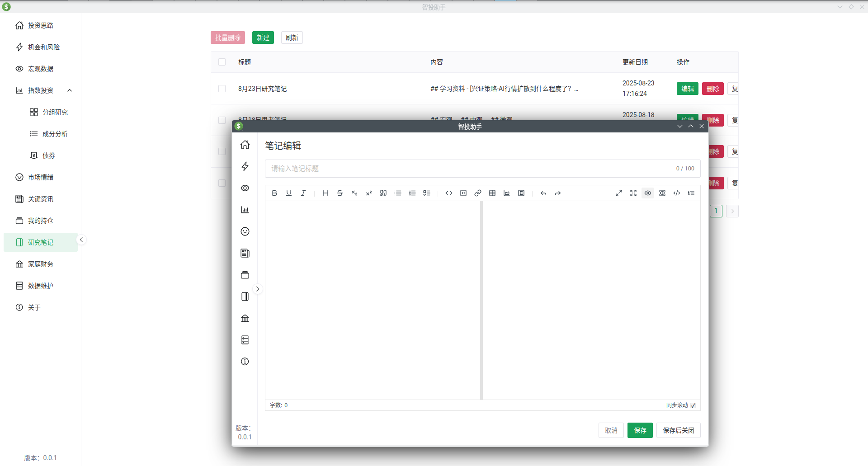Click notebook icon in dialog's collapsed sidebar

point(245,297)
